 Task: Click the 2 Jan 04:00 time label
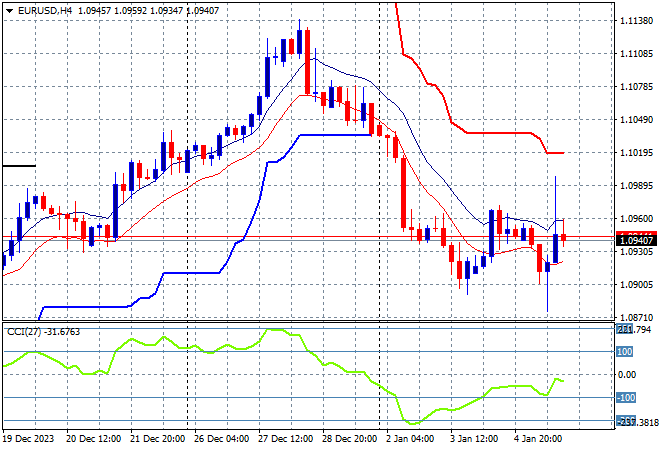(410, 439)
